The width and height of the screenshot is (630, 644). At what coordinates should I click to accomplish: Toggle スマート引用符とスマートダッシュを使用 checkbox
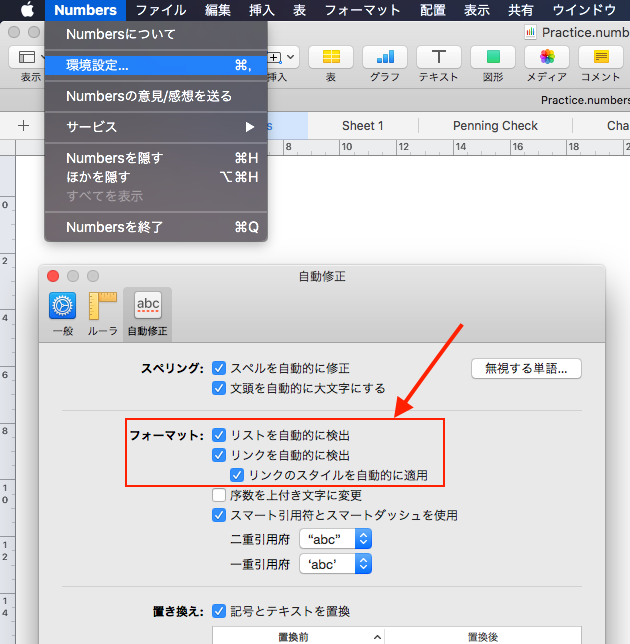(219, 515)
